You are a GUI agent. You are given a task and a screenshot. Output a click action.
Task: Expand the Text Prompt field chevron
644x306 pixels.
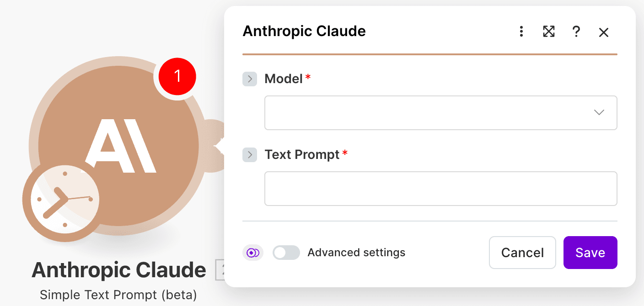250,154
